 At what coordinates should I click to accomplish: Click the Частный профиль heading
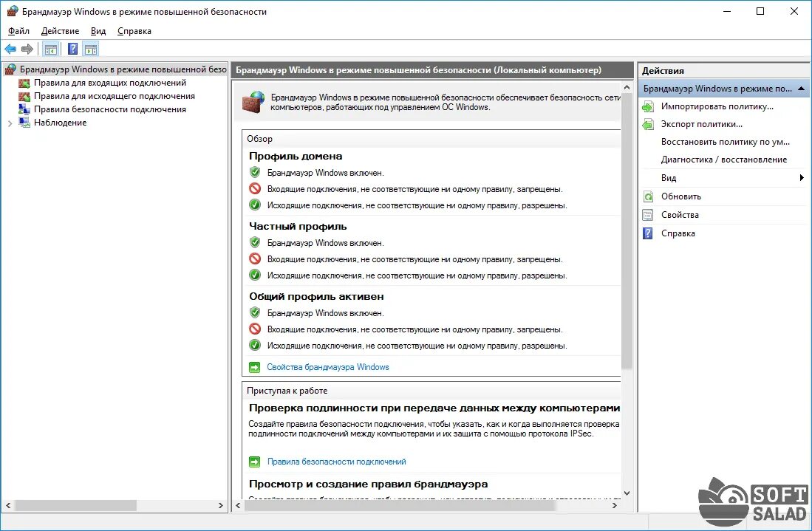click(x=298, y=226)
